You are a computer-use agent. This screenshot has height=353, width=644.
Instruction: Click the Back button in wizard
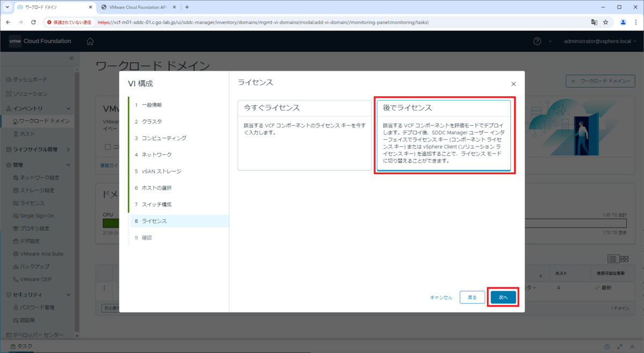click(472, 297)
